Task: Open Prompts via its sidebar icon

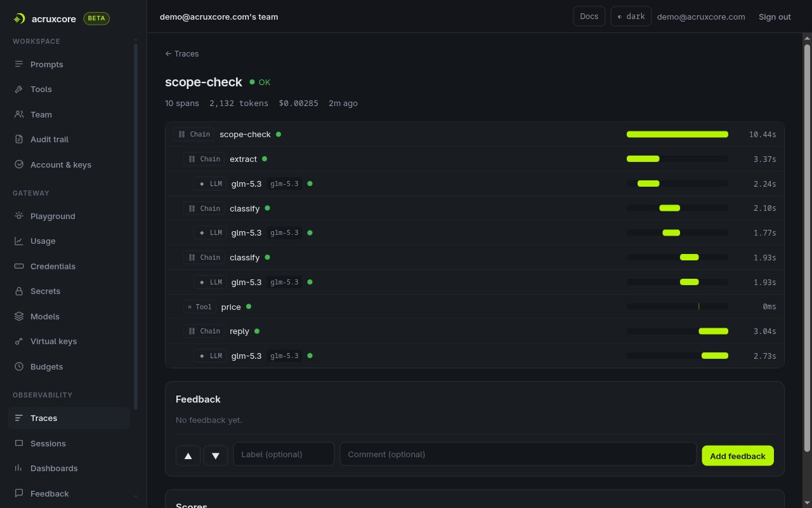Action: pyautogui.click(x=19, y=64)
